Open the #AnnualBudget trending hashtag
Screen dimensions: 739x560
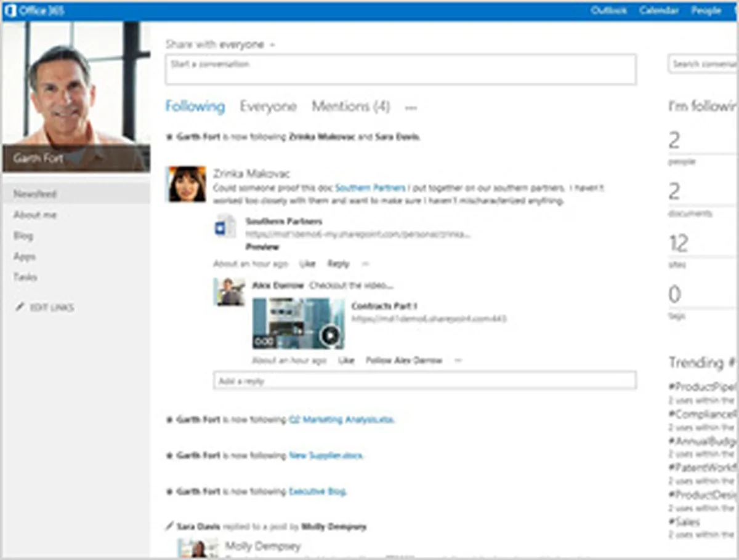[703, 441]
